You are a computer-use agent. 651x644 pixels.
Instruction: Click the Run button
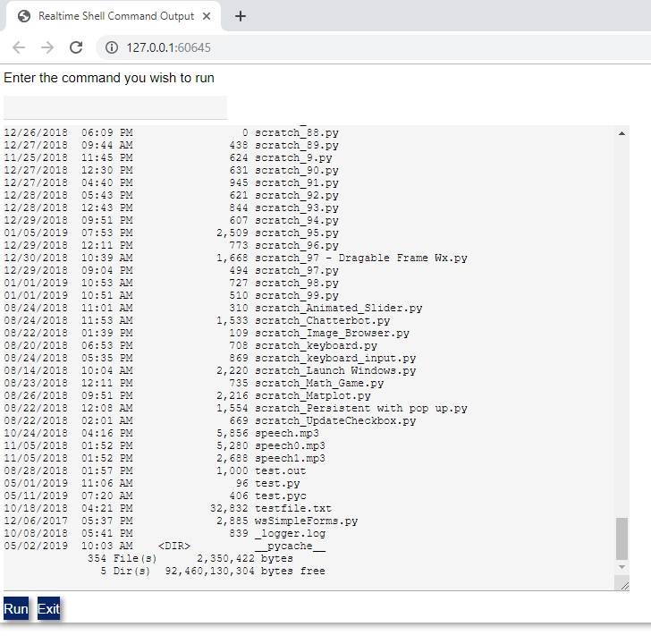pos(16,608)
